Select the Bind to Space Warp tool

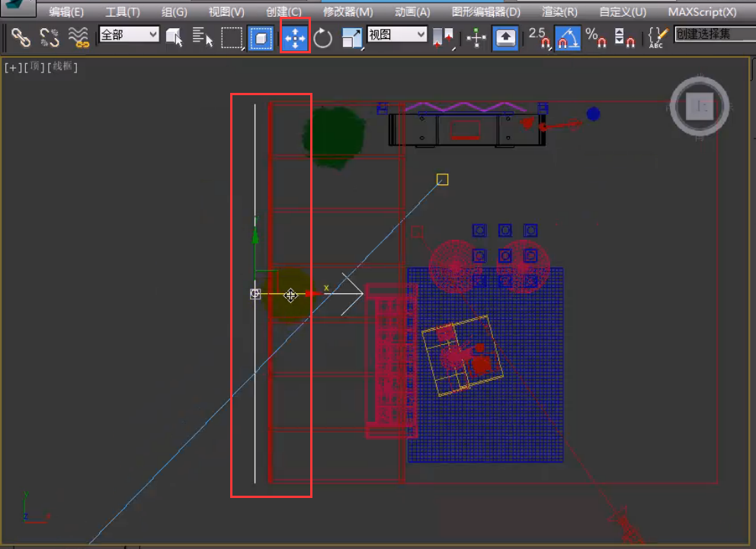pyautogui.click(x=77, y=37)
